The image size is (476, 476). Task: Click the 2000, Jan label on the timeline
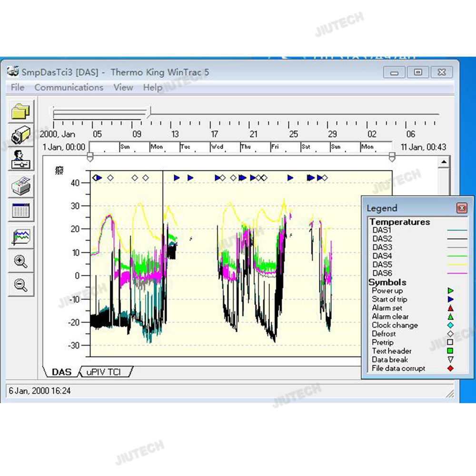pyautogui.click(x=58, y=134)
